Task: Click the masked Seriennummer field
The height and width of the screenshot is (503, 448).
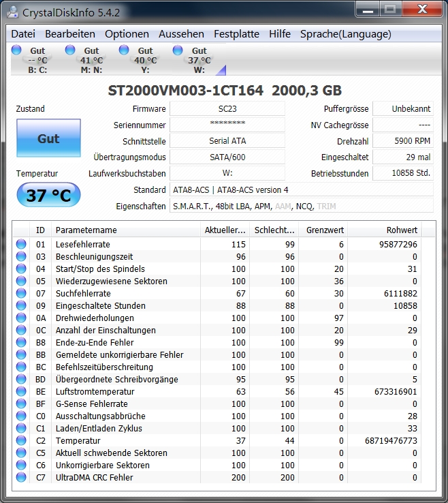Action: 227,125
